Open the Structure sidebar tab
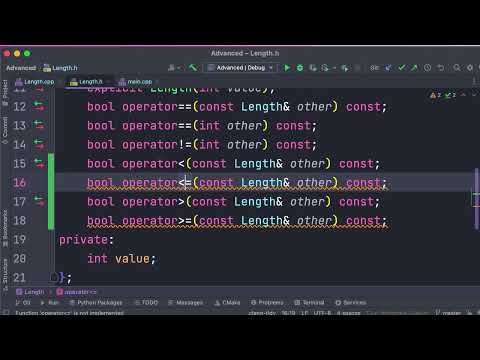The height and width of the screenshot is (360, 480). (5, 275)
